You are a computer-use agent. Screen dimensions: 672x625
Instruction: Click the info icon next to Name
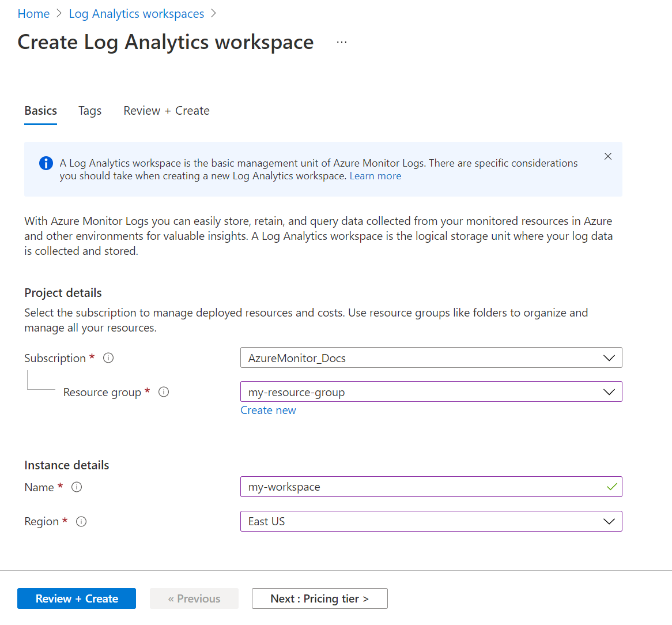click(x=77, y=487)
